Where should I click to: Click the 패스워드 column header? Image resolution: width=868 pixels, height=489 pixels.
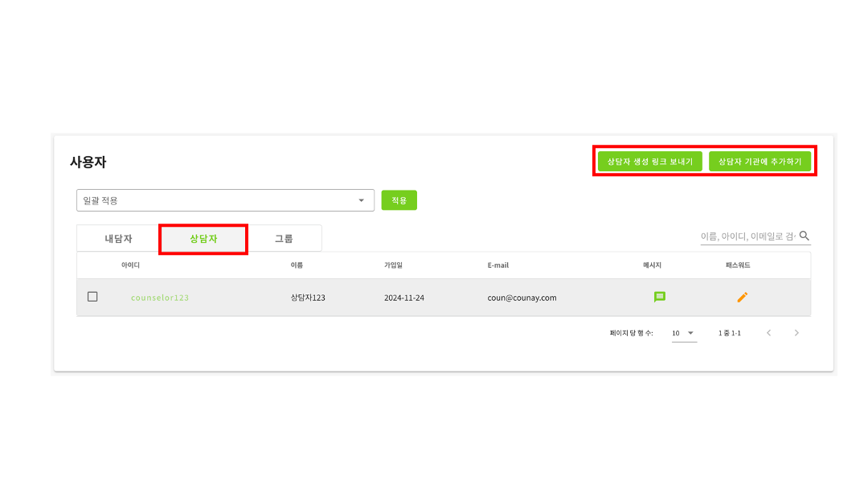(x=738, y=265)
